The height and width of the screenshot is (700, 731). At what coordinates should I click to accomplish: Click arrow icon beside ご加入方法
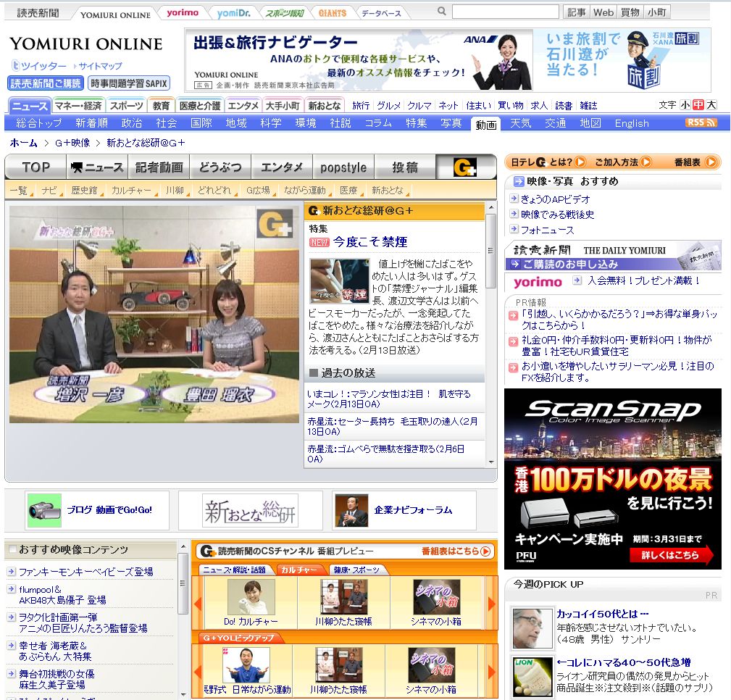click(646, 162)
